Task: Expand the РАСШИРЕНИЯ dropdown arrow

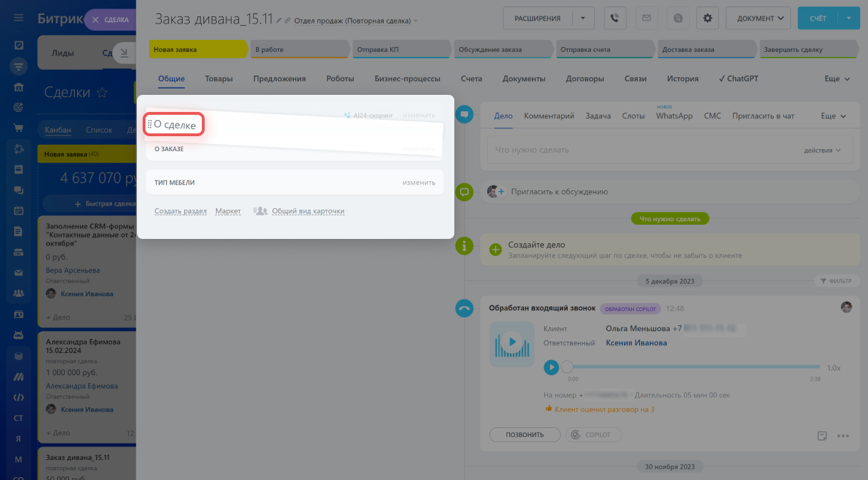Action: pos(584,19)
